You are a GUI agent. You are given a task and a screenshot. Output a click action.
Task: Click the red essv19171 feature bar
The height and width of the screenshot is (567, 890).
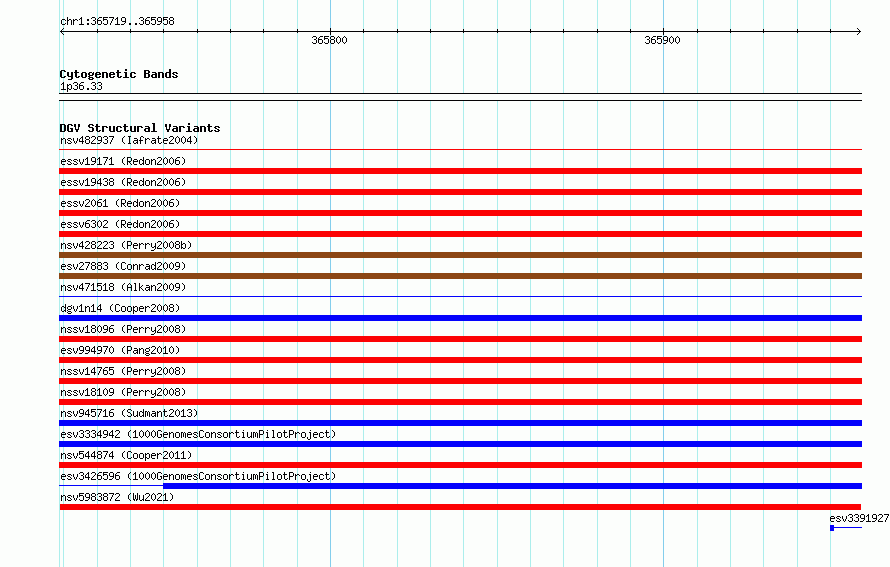coord(460,171)
